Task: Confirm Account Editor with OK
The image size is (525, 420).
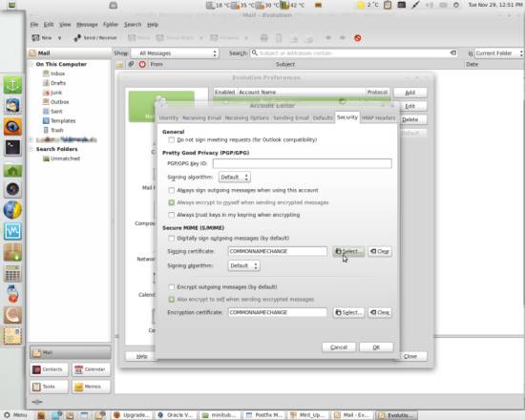Action: click(x=376, y=347)
